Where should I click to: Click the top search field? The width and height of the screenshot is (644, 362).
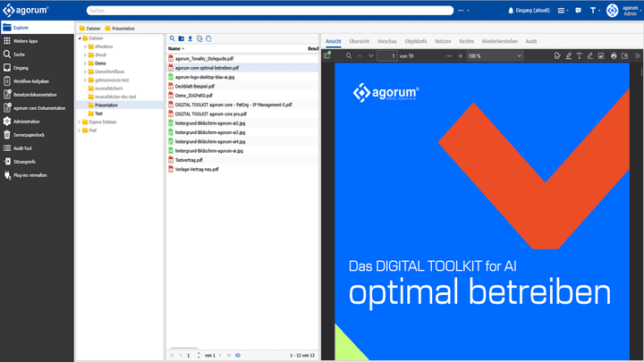click(x=270, y=10)
